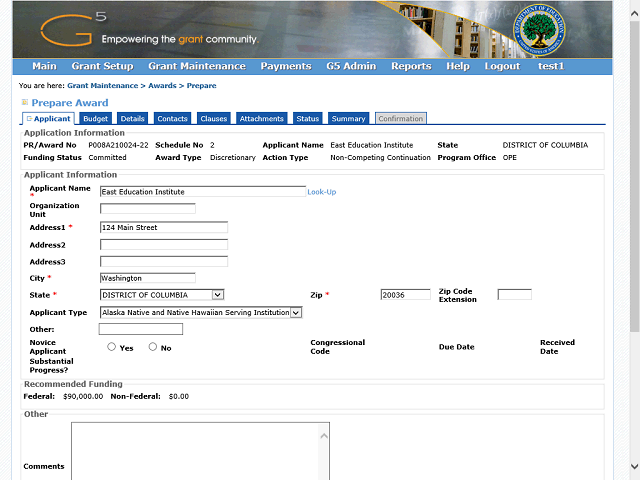Click the page scrollbar up arrow
640x480 pixels.
(x=634, y=13)
